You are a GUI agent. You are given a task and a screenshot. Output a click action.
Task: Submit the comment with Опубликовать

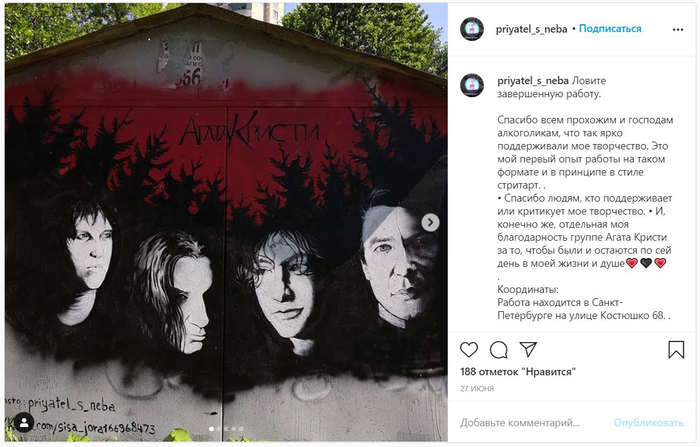pyautogui.click(x=648, y=422)
